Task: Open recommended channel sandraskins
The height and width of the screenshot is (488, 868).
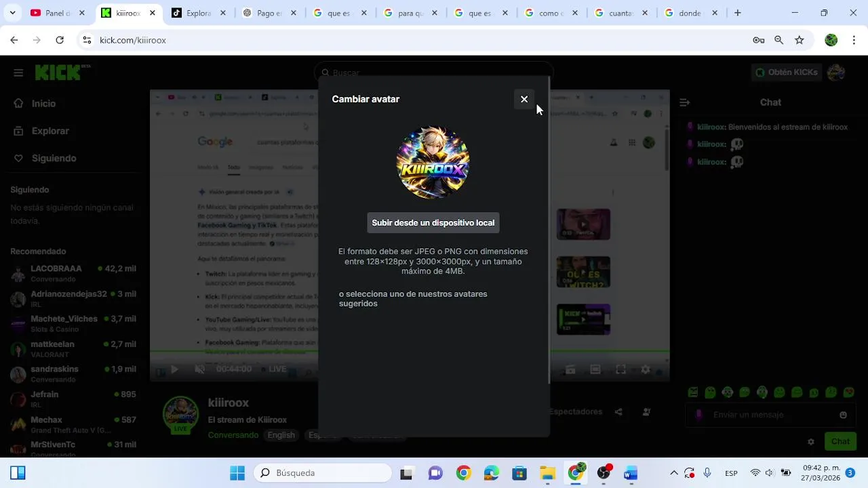Action: 73,374
